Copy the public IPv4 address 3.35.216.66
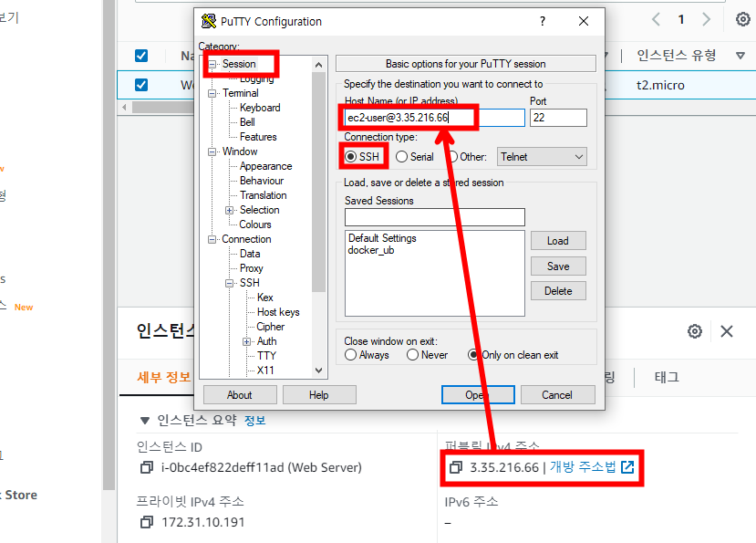 (456, 467)
